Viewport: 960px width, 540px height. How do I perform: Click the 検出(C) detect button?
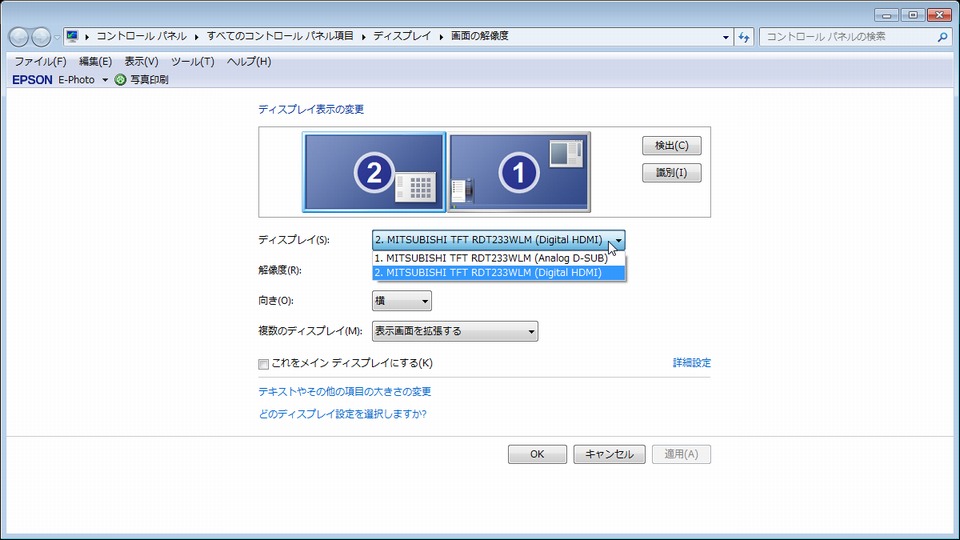[x=671, y=145]
